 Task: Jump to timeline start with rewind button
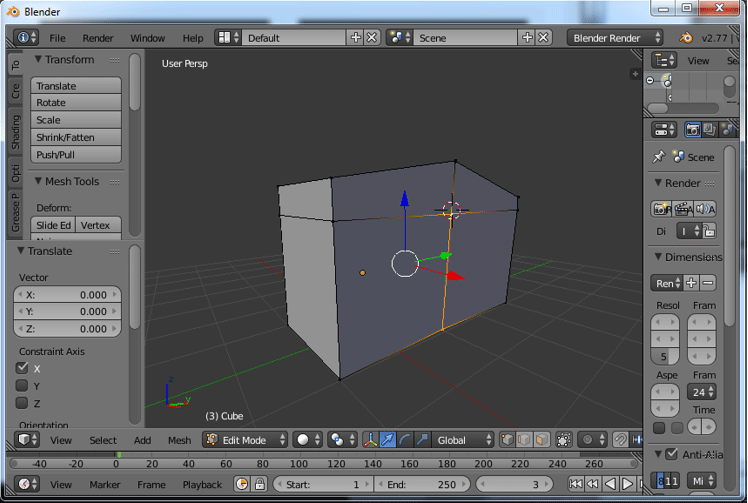click(x=574, y=484)
